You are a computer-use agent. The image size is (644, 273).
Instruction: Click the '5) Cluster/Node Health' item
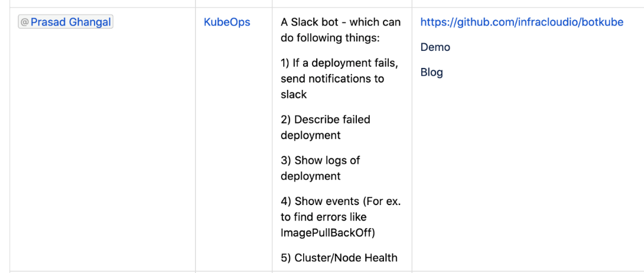click(339, 258)
